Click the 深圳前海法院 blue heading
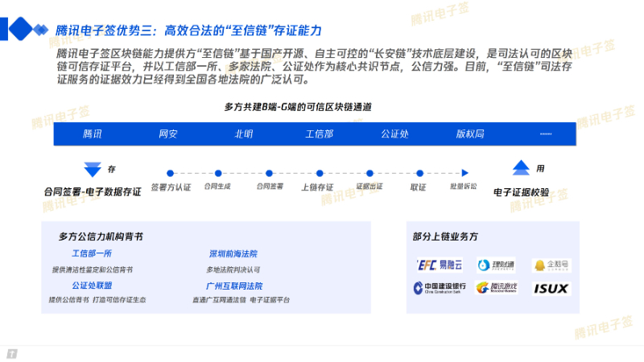The height and width of the screenshot is (362, 644). 233,253
